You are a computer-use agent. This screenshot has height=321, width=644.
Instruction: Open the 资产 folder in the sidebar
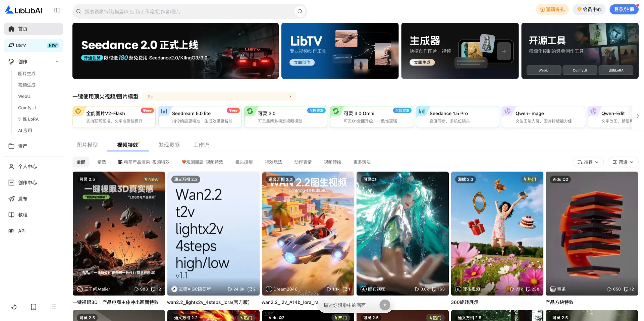34,146
